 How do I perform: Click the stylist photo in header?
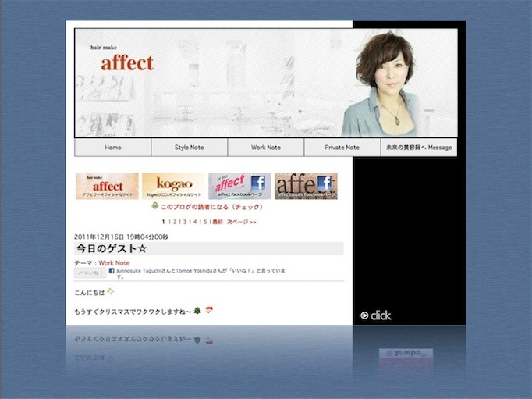390,84
